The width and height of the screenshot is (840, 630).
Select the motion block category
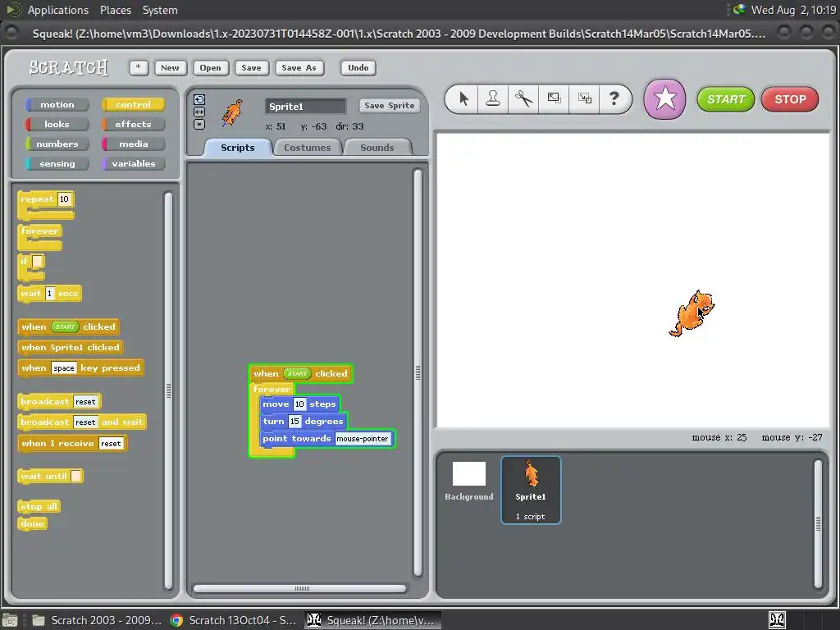click(x=57, y=104)
